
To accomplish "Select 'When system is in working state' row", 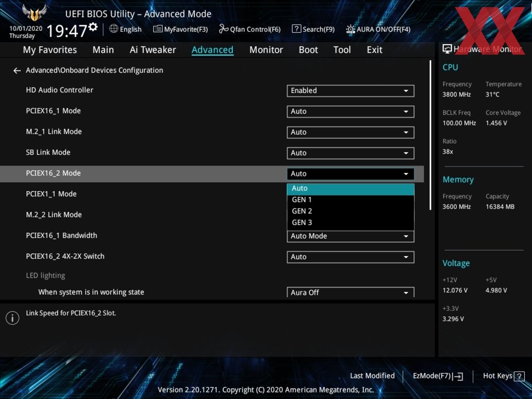I will pos(91,292).
